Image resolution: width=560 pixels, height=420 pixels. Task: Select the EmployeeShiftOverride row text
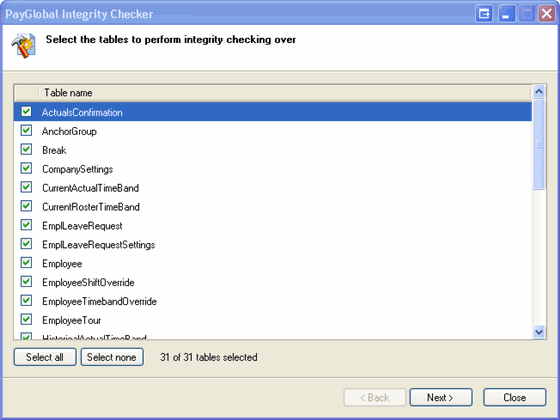point(88,283)
